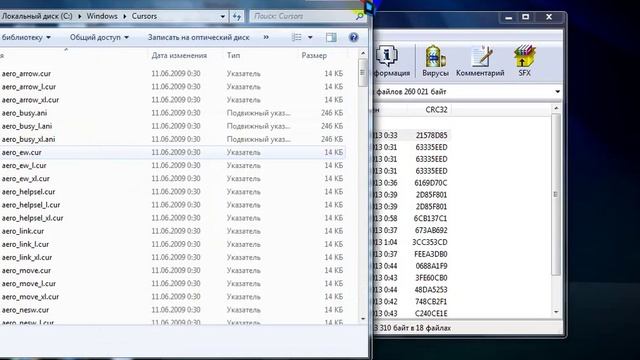Sort by CRC32 column in WinRAR
The width and height of the screenshot is (640, 360).
pyautogui.click(x=436, y=110)
